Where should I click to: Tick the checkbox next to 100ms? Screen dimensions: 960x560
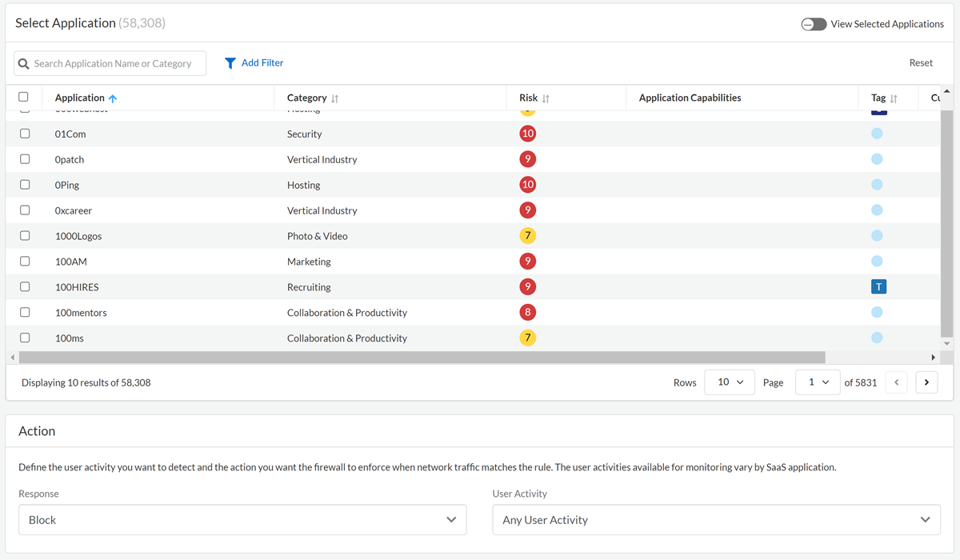click(x=25, y=338)
